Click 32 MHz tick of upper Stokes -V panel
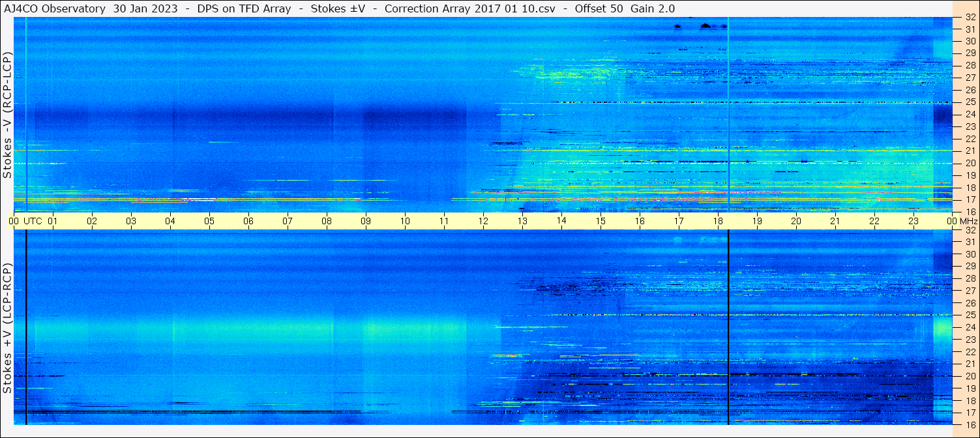The height and width of the screenshot is (438, 980). pos(970,18)
